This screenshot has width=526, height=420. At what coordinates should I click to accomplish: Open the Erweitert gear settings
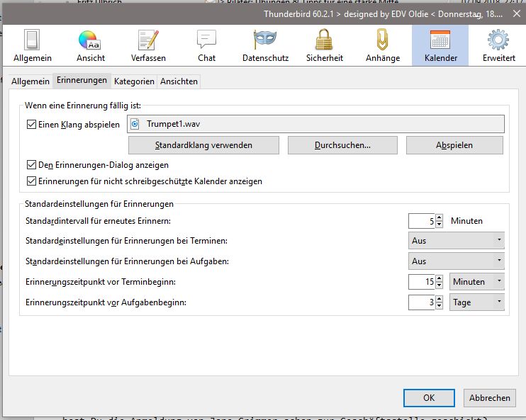[498, 44]
